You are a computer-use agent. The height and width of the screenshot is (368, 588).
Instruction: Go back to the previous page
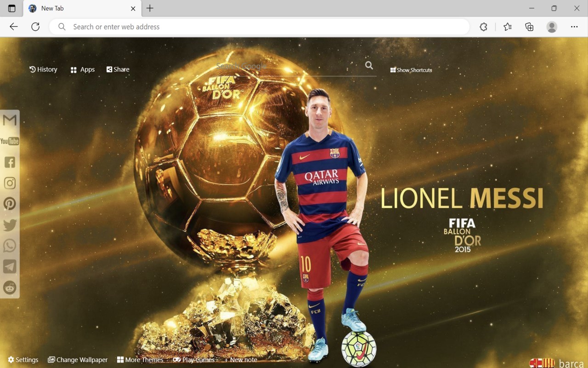click(x=14, y=27)
